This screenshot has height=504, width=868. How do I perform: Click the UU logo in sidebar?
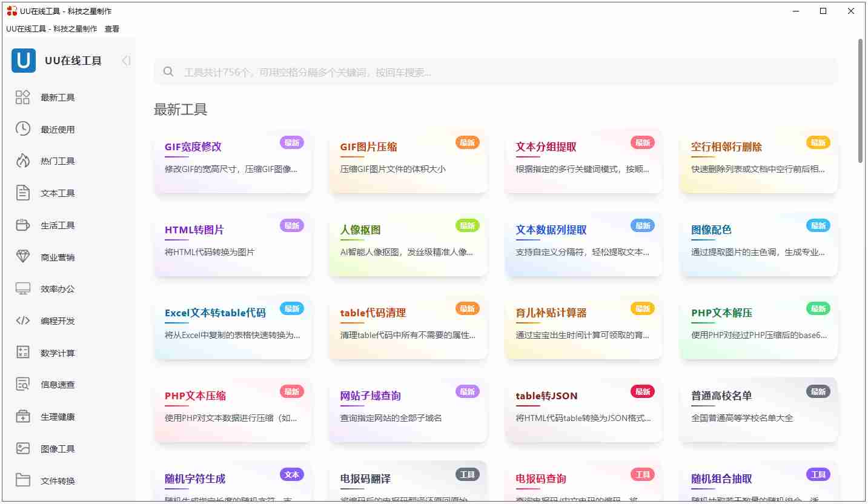(x=23, y=61)
